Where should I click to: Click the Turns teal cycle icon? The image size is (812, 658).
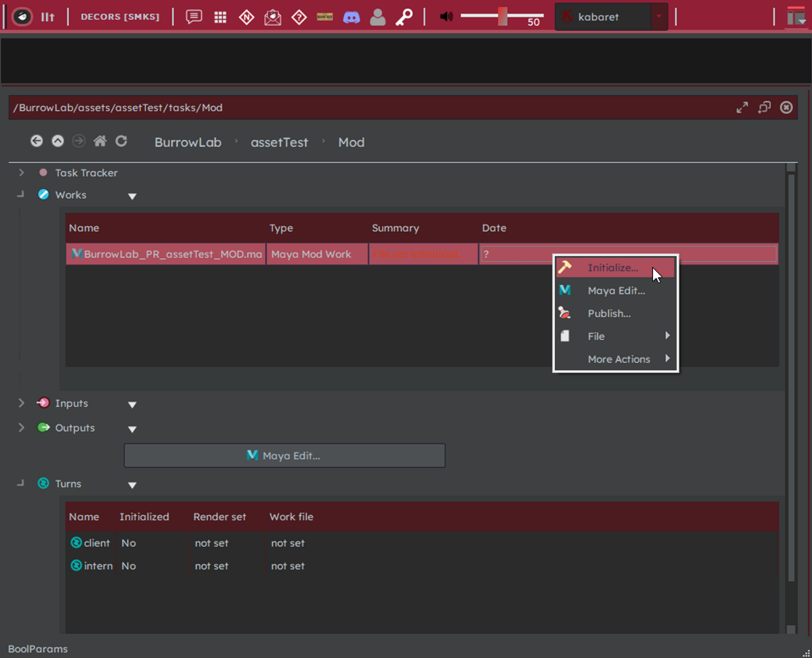click(x=43, y=483)
